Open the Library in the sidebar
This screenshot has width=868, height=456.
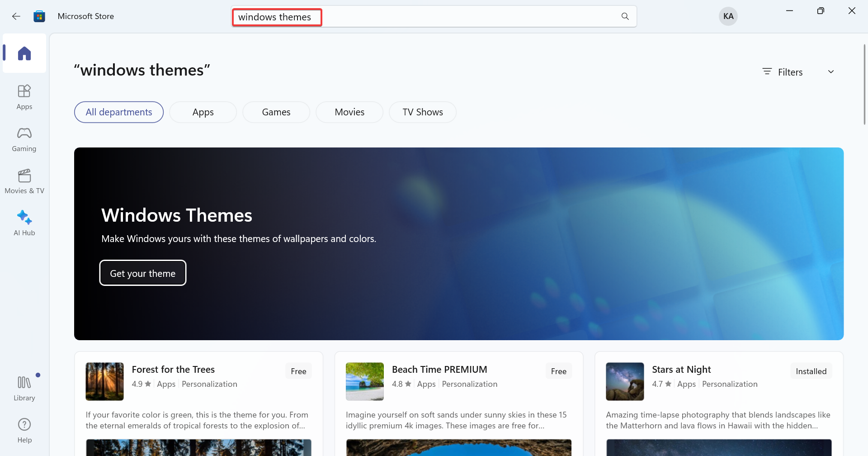tap(24, 389)
